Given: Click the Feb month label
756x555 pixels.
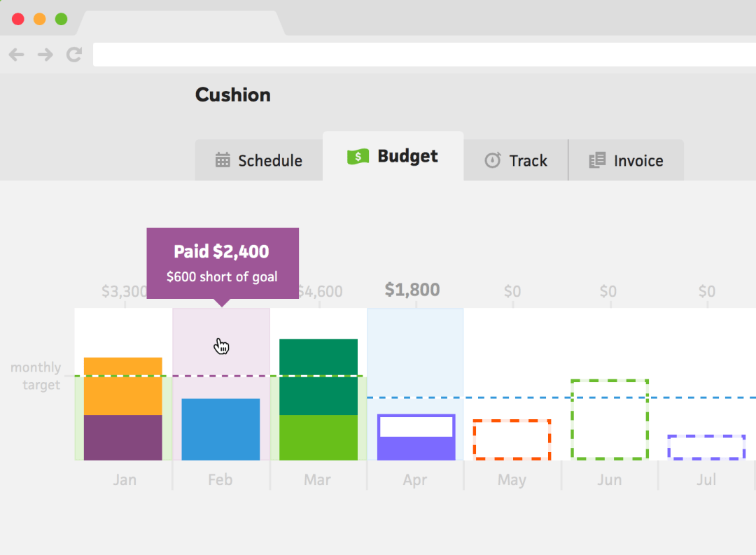Looking at the screenshot, I should pyautogui.click(x=220, y=480).
